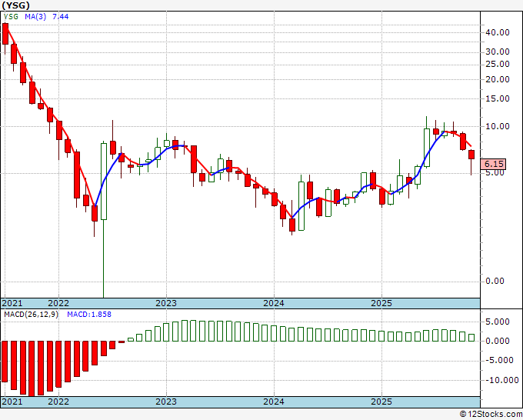This screenshot has width=523, height=420.
Task: Click 2023 on the MACD timeline
Action: point(166,402)
